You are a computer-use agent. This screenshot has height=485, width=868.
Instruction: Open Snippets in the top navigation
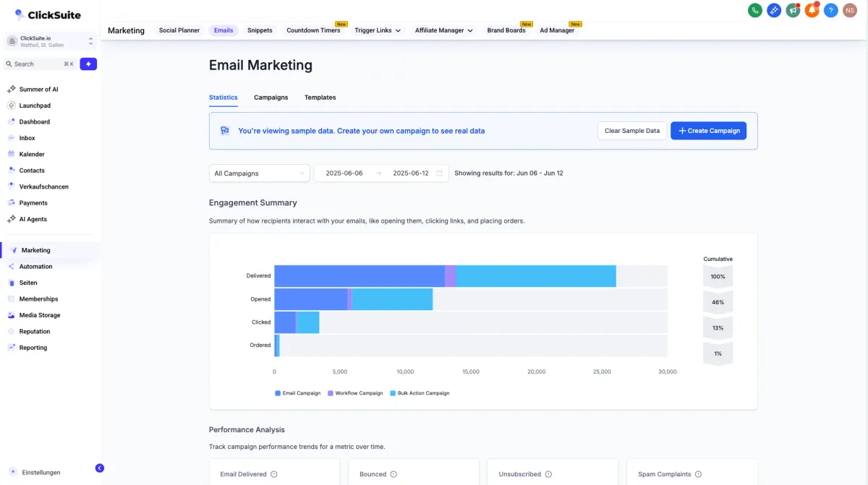[260, 30]
